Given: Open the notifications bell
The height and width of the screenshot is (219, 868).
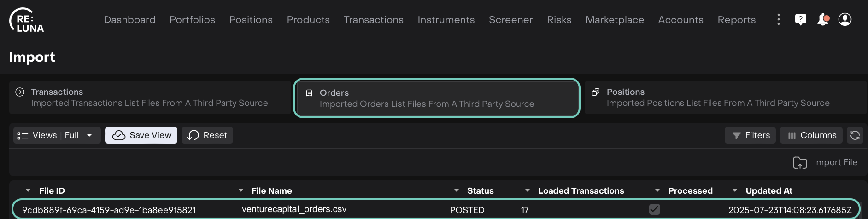Looking at the screenshot, I should coord(823,19).
